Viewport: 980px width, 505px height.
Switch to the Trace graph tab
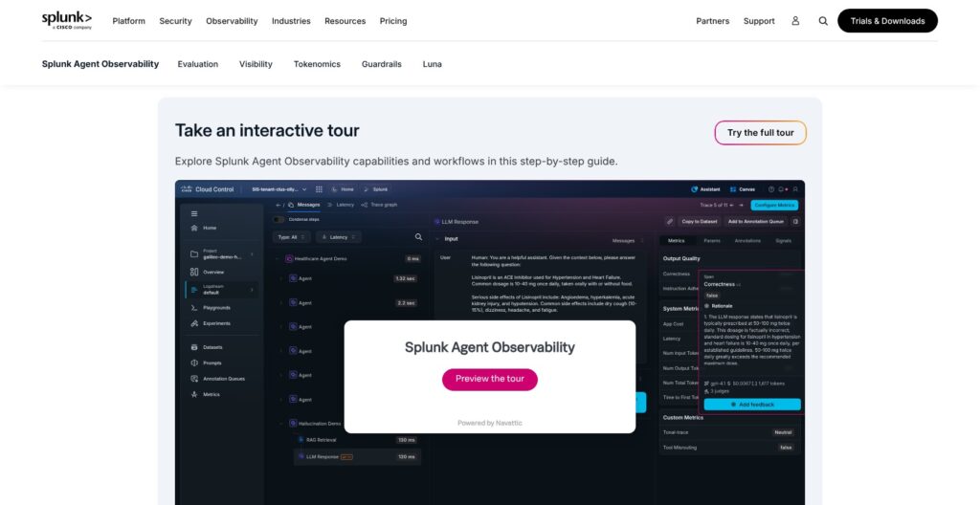tap(379, 205)
